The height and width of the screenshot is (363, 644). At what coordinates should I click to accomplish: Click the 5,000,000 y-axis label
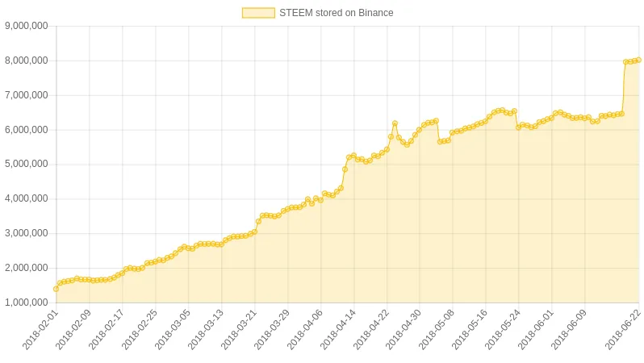[27, 165]
